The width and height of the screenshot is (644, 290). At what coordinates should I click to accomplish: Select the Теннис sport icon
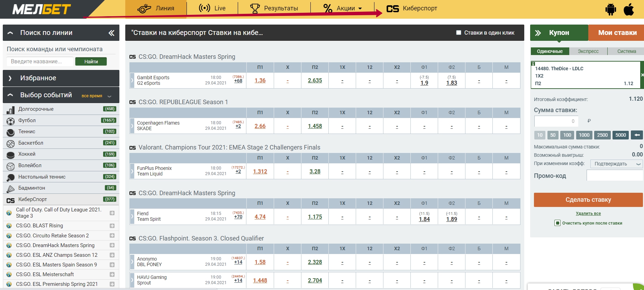[11, 132]
